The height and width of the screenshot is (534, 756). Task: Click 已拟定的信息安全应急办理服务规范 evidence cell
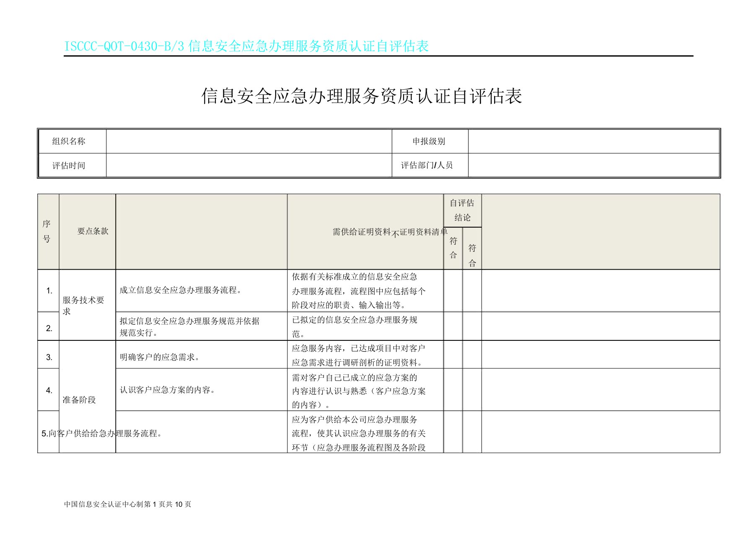point(365,327)
